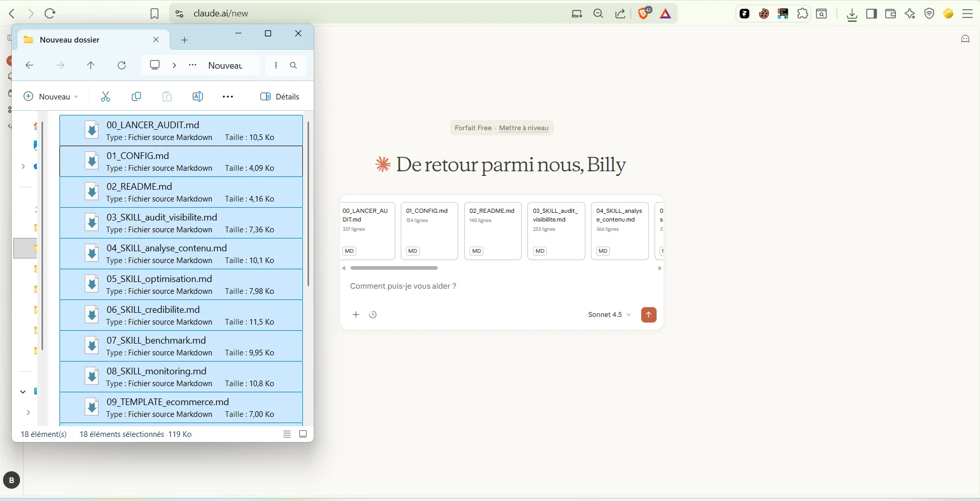Open the Sonnet 4.5 model selector
This screenshot has width=980, height=501.
coord(609,315)
